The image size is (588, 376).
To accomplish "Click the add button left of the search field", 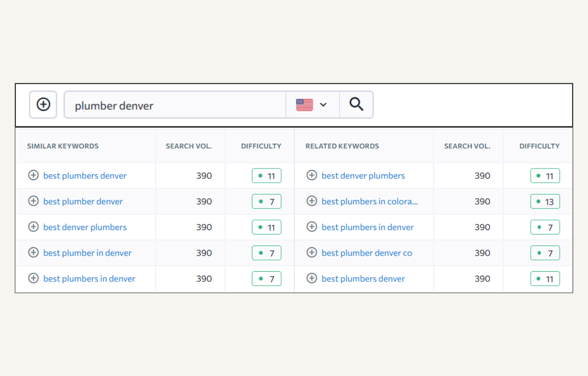I will (x=43, y=105).
